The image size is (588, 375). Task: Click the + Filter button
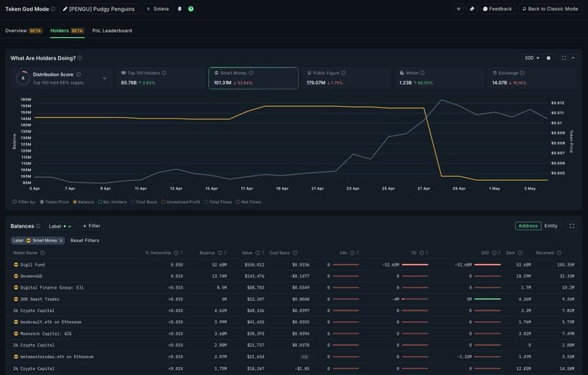[91, 226]
